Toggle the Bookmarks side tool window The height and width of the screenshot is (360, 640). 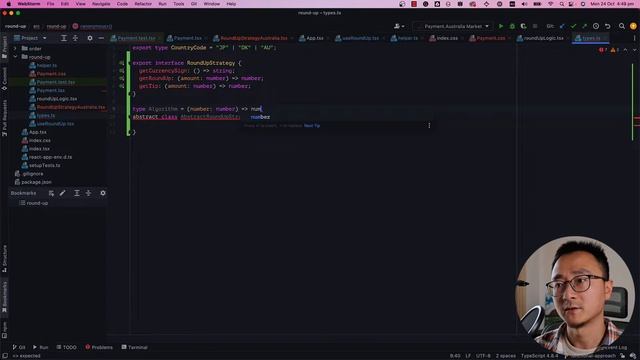4,297
